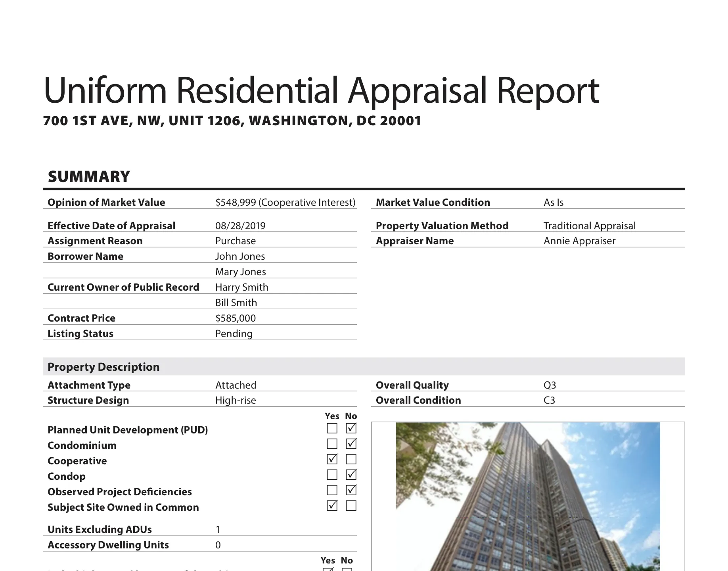Select the Uniform Residential Appraisal Report title

(321, 91)
